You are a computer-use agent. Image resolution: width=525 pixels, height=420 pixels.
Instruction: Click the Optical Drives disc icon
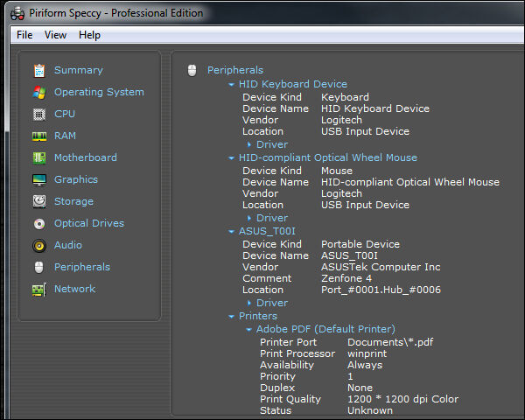[39, 224]
